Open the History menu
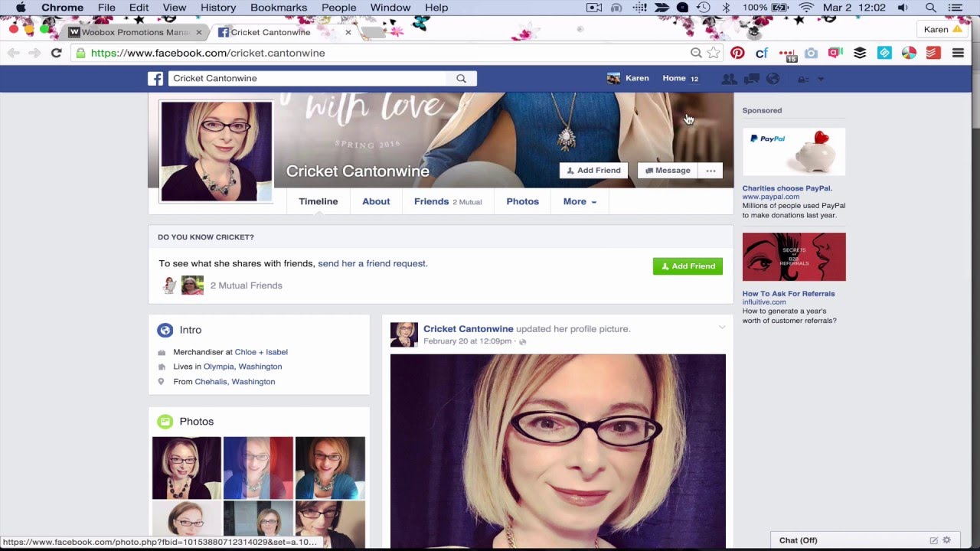This screenshot has height=551, width=980. coord(218,8)
